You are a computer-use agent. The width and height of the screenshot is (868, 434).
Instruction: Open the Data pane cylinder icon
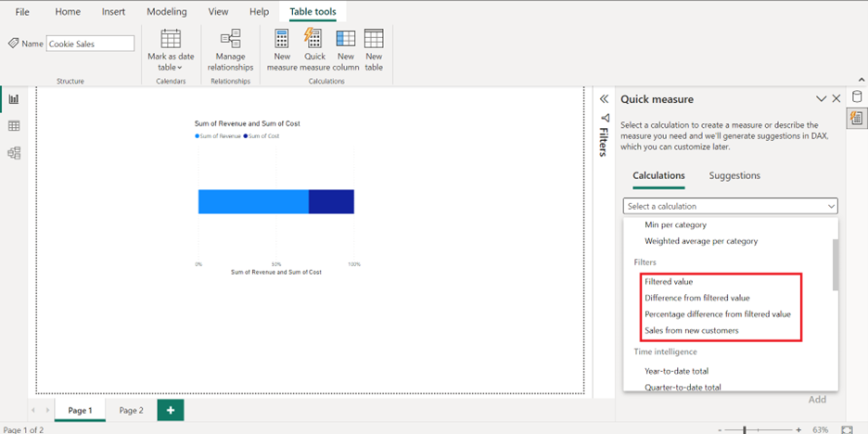point(856,97)
